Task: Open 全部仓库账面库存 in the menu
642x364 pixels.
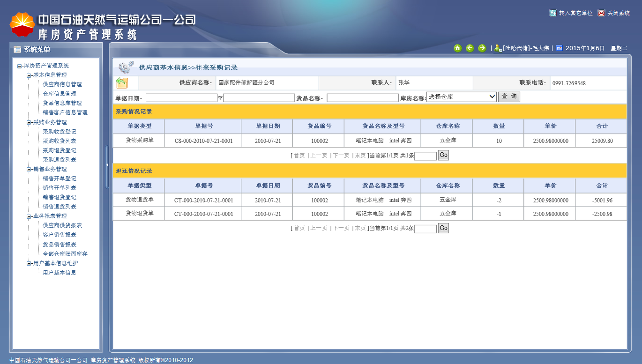Action: click(65, 254)
